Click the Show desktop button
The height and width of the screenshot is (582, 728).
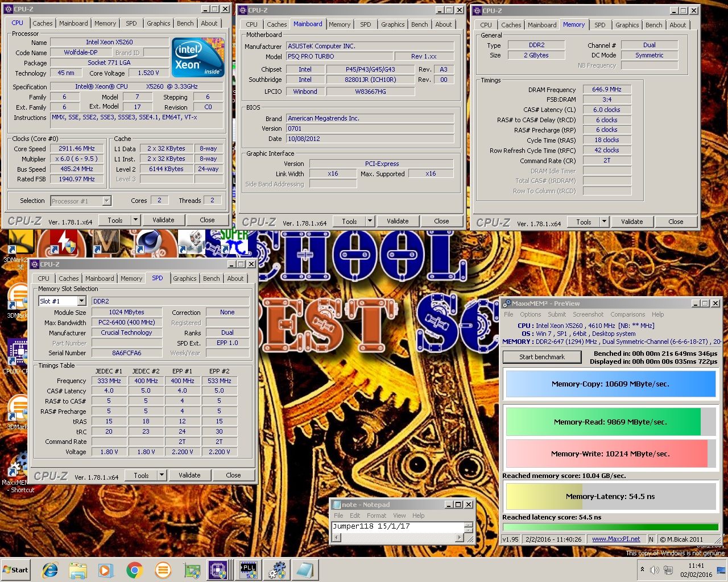click(722, 569)
